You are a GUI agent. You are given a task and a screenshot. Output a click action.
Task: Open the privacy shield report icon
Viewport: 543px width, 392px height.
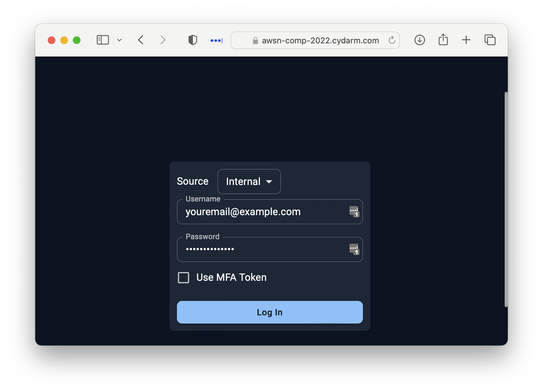coord(193,40)
